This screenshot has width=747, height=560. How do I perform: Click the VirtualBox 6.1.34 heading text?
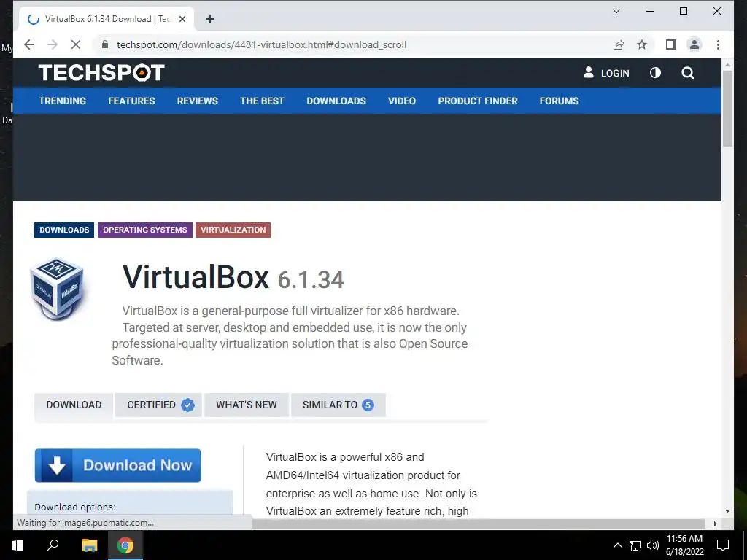233,277
